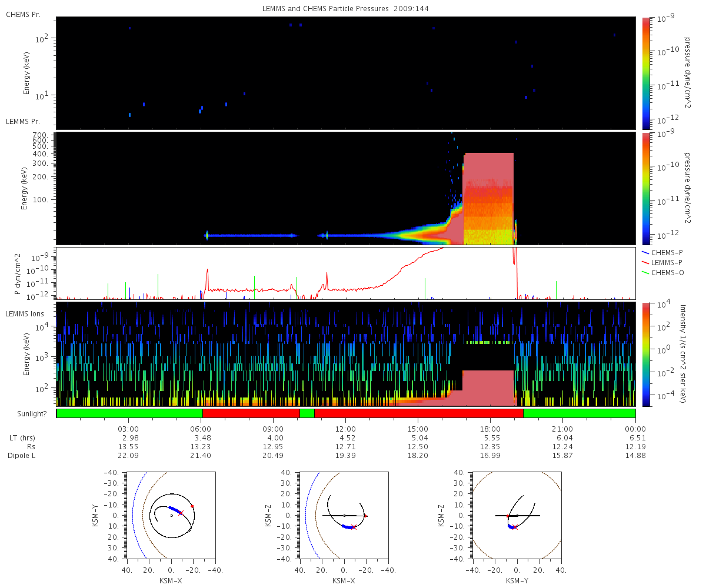Click the large pink saturated block in LEMMS Pr.
This screenshot has width=706, height=588.
488,199
